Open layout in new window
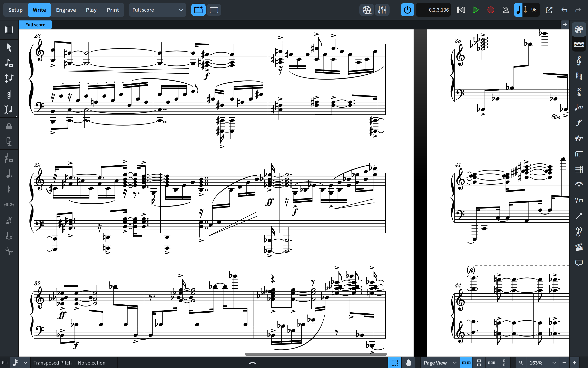Viewport: 588px width, 368px height. click(549, 10)
